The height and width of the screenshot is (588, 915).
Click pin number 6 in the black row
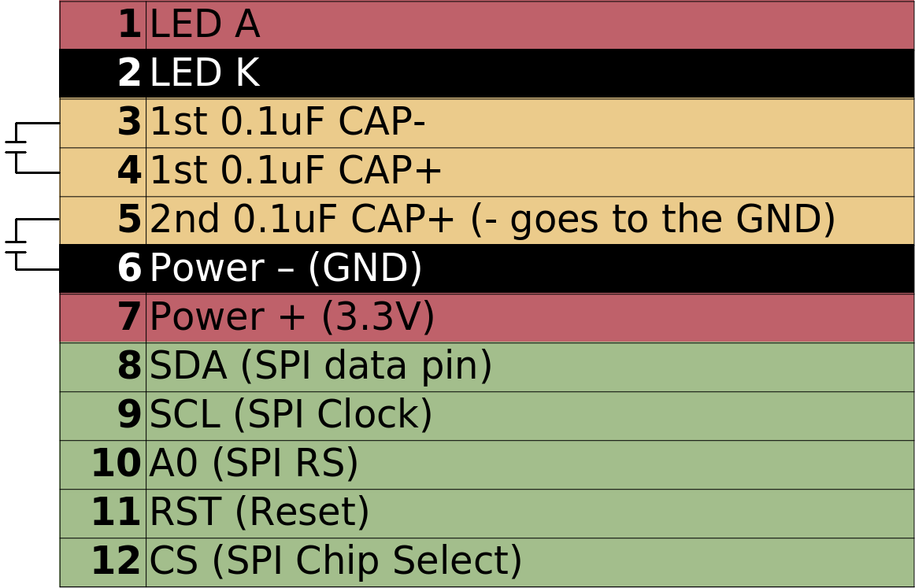pyautogui.click(x=128, y=269)
